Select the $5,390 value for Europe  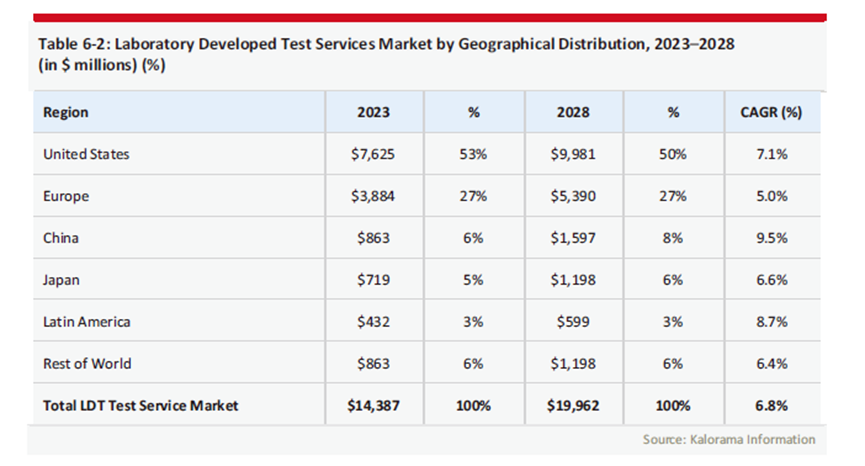coord(573,196)
